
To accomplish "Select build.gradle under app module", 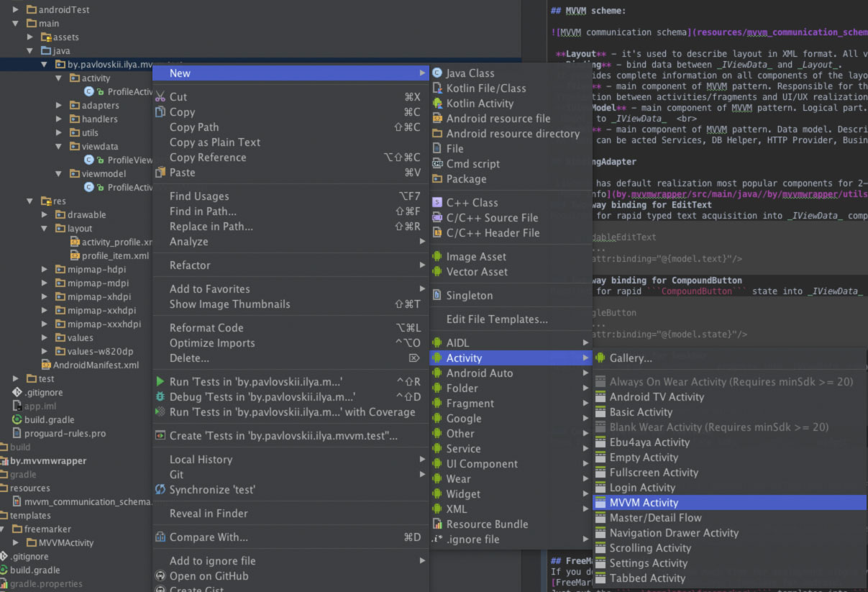I will coord(49,419).
